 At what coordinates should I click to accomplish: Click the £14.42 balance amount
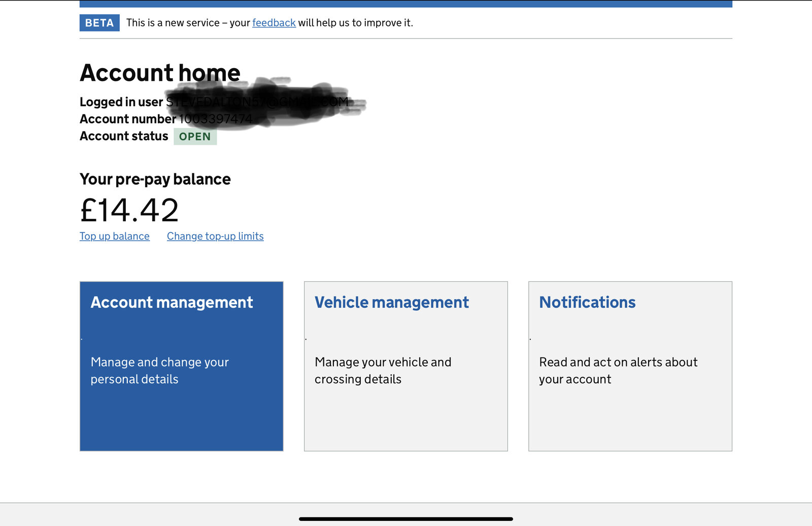point(129,210)
